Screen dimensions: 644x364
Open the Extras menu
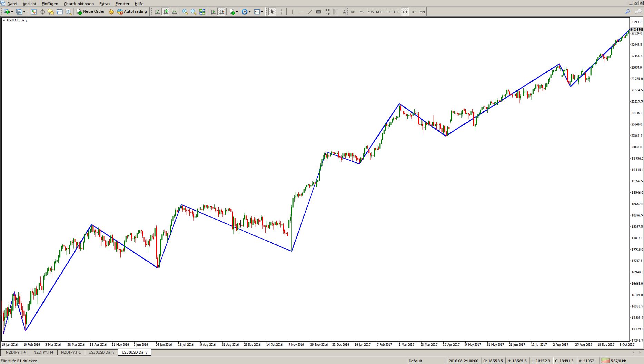[x=105, y=4]
